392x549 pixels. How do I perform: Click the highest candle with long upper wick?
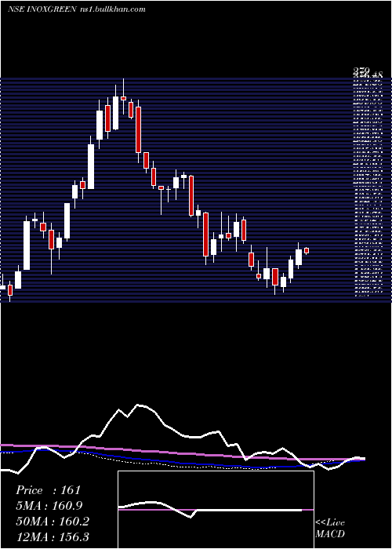point(123,98)
